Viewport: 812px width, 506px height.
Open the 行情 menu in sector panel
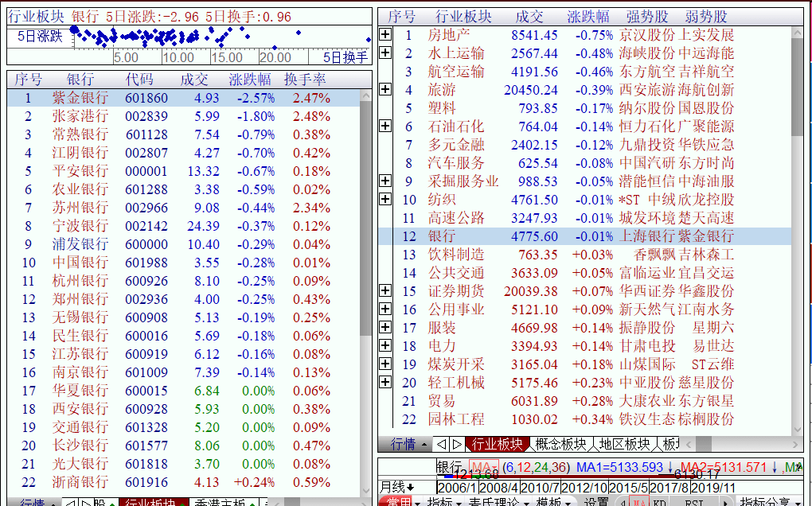point(408,444)
